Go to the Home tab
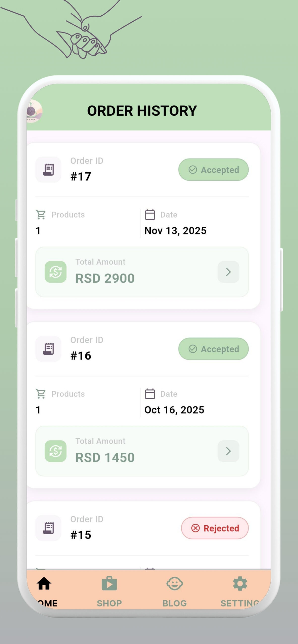298x644 pixels. tap(44, 590)
